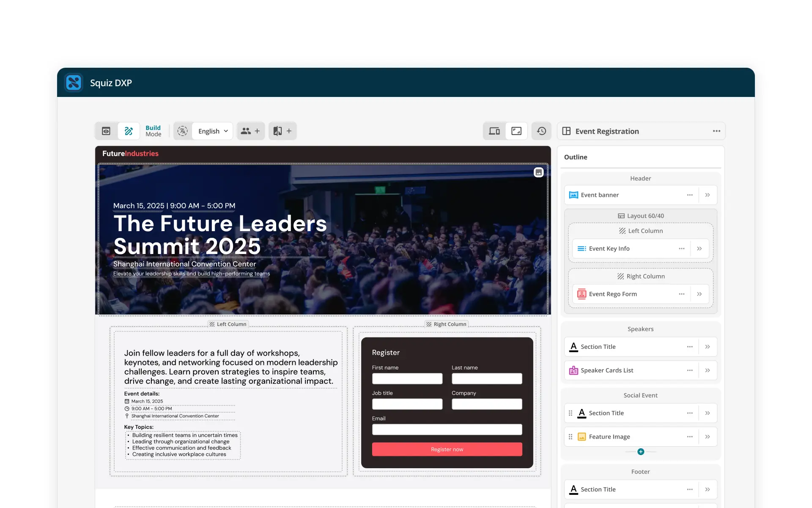Click the Email input field

(447, 430)
